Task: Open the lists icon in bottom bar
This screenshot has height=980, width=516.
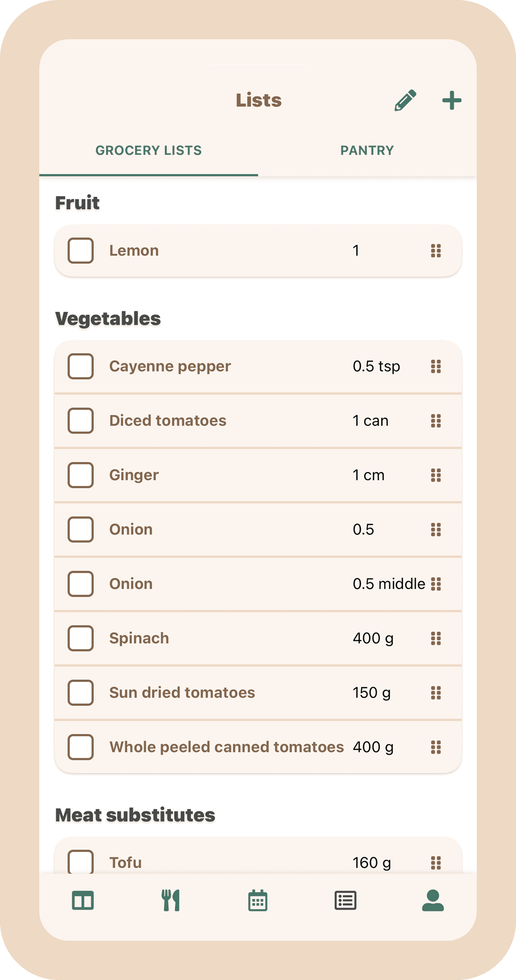Action: coord(346,900)
